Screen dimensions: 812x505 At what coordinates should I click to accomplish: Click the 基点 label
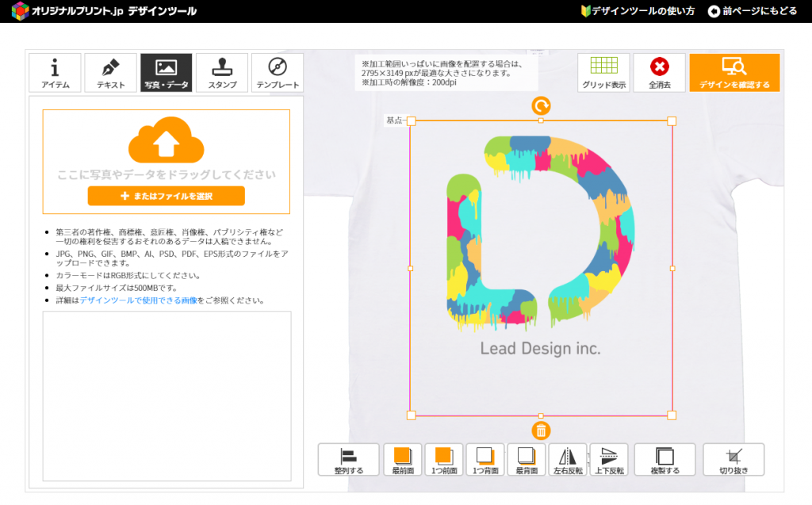[x=394, y=121]
